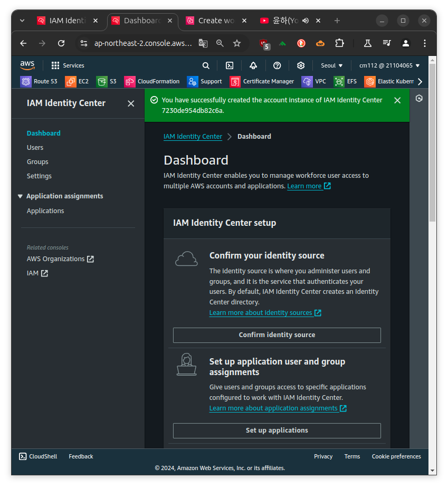Open Route 53 from the favorites bar
Image resolution: width=448 pixels, height=488 pixels.
pyautogui.click(x=39, y=82)
